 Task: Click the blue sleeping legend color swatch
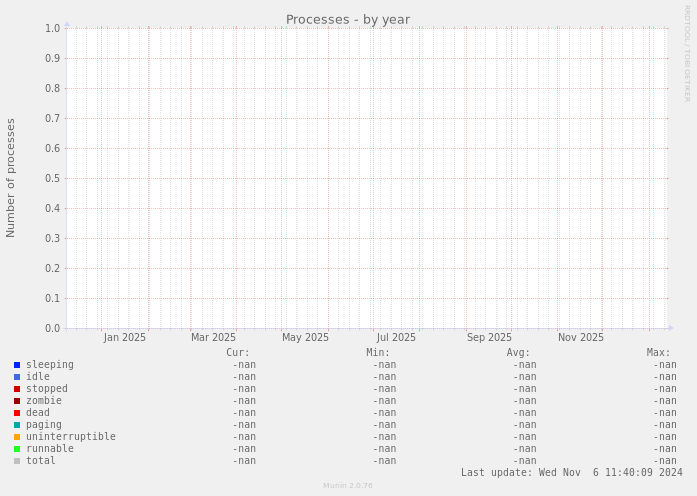click(x=17, y=365)
